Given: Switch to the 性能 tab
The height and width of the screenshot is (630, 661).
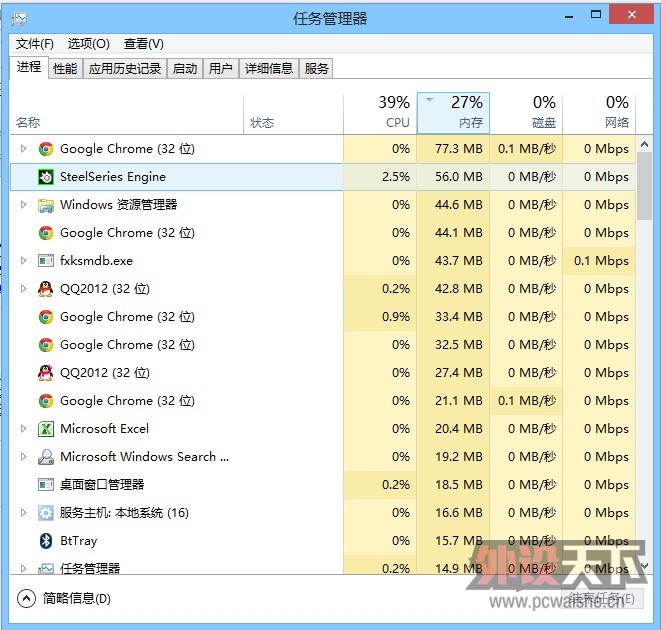Looking at the screenshot, I should click(x=65, y=68).
